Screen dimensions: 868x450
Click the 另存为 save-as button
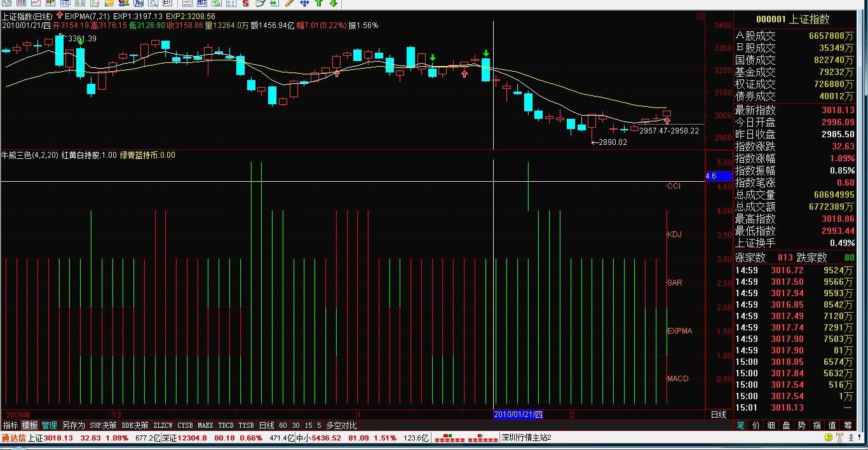click(x=73, y=425)
